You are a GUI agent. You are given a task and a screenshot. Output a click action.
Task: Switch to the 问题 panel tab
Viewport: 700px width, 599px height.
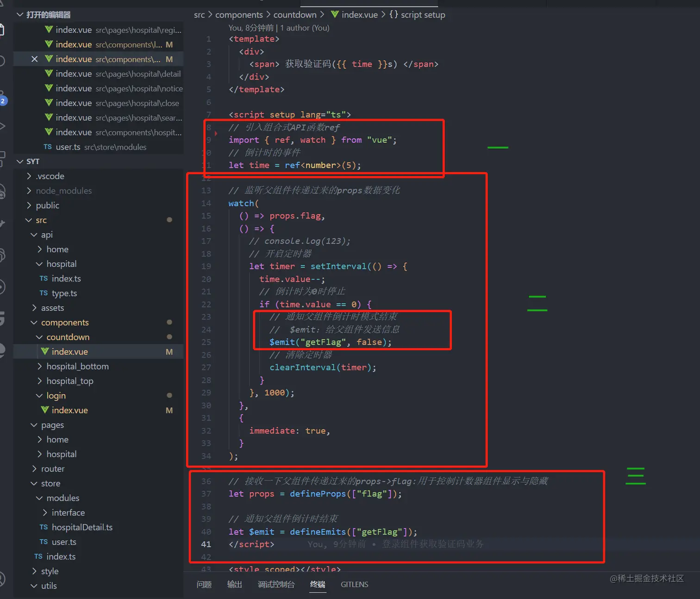pyautogui.click(x=204, y=585)
